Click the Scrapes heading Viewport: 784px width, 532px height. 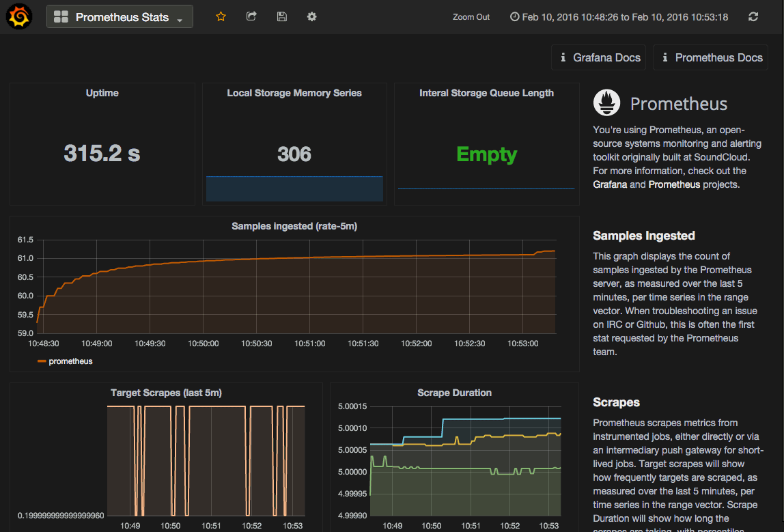[x=616, y=402]
